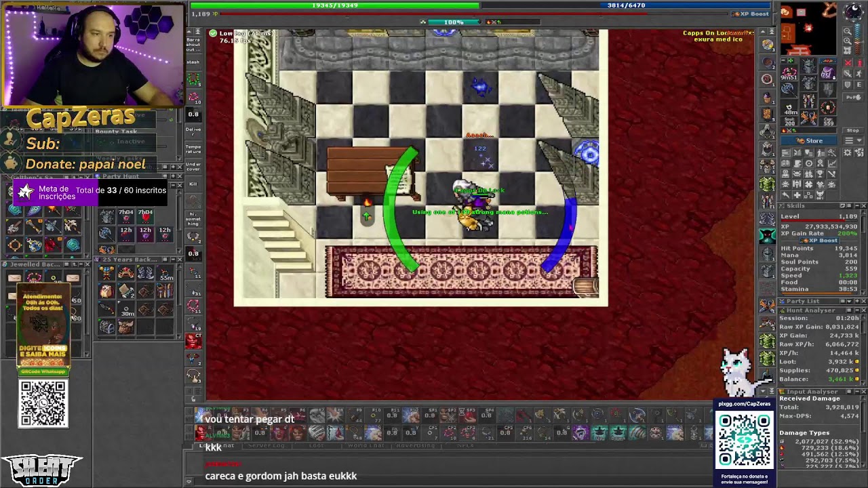Collapse the Party Hunt panel

pyautogui.click(x=173, y=176)
